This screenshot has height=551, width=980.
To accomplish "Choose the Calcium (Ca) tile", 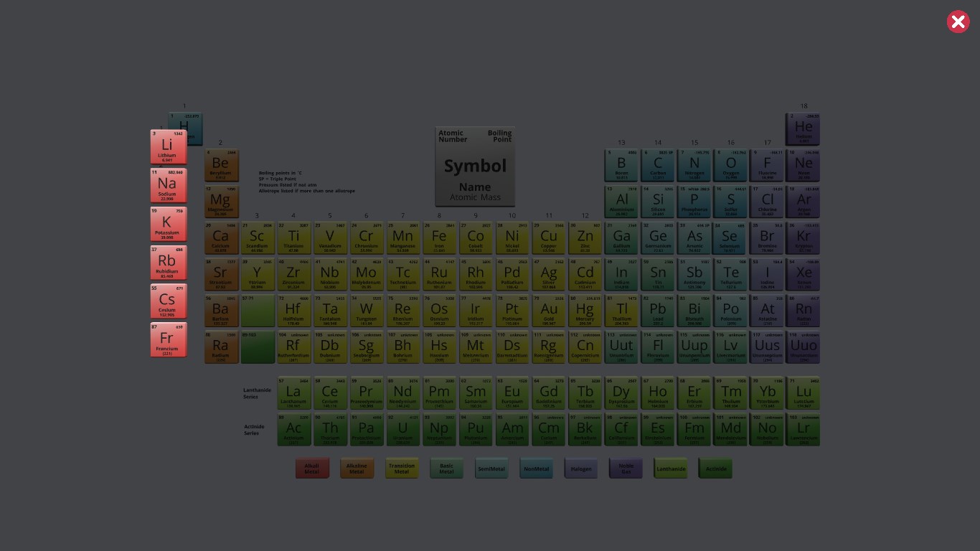I will click(221, 238).
